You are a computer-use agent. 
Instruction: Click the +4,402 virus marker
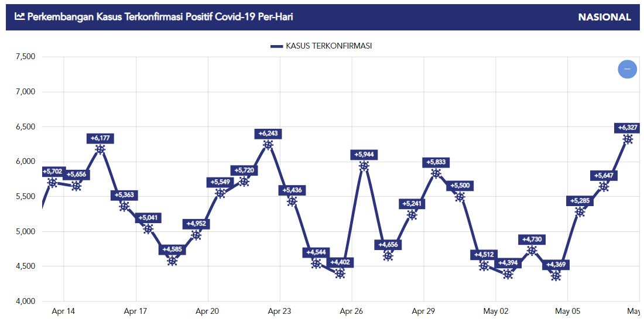[x=340, y=273]
